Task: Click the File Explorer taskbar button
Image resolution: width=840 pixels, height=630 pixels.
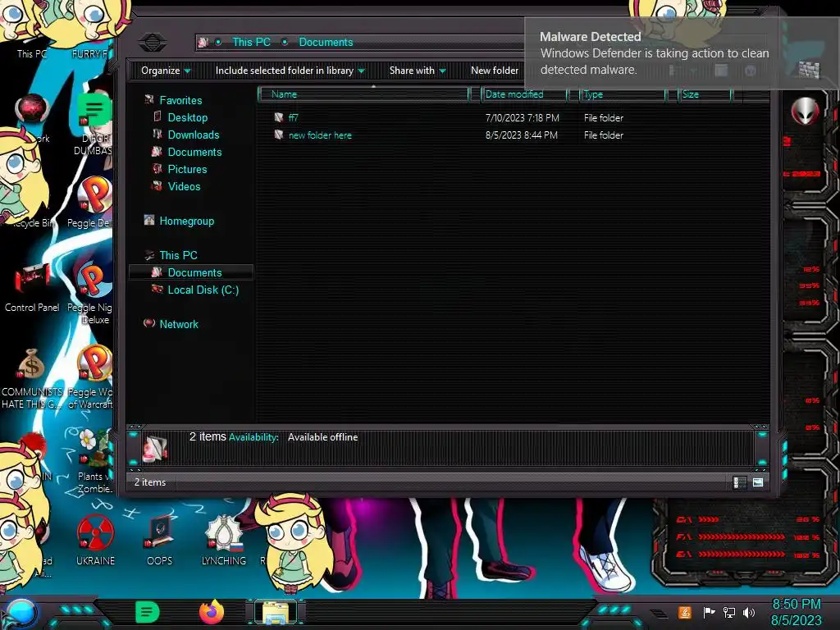Action: pyautogui.click(x=276, y=612)
